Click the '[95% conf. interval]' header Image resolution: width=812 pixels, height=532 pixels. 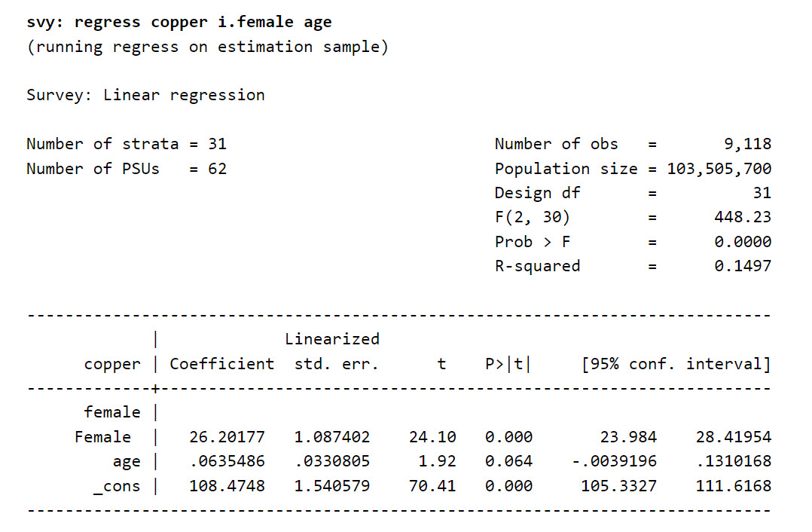point(676,365)
